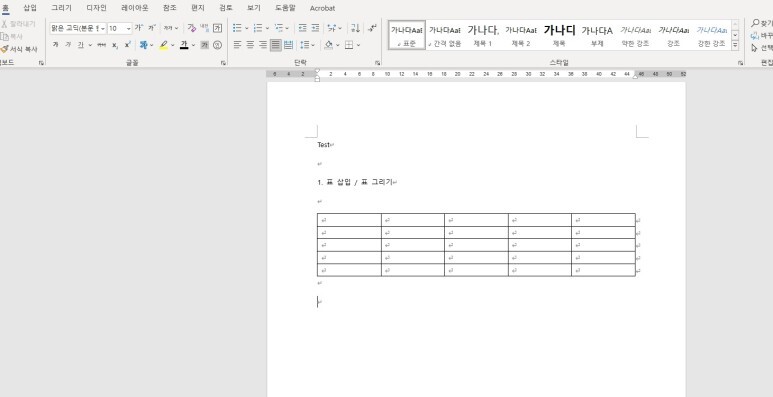Click the top-left table cell
Screen dimensions: 773x397
click(x=349, y=220)
